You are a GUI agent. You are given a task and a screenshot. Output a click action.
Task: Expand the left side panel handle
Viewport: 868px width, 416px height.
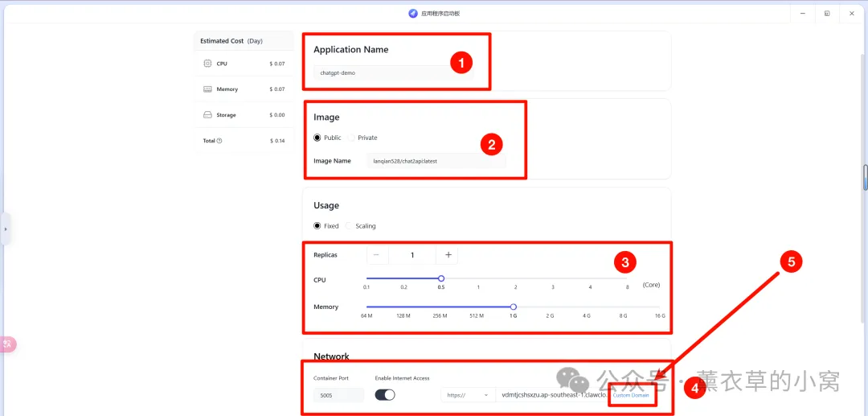[x=4, y=229]
